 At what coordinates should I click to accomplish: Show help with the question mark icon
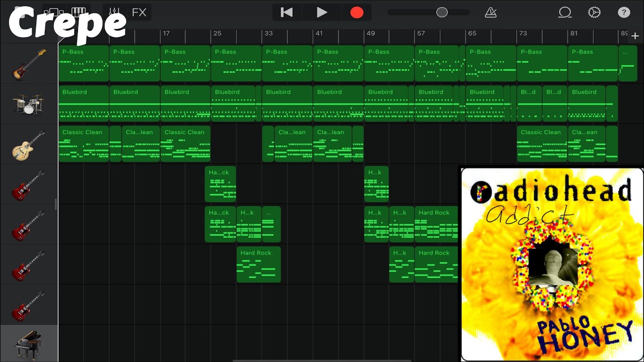pyautogui.click(x=623, y=13)
